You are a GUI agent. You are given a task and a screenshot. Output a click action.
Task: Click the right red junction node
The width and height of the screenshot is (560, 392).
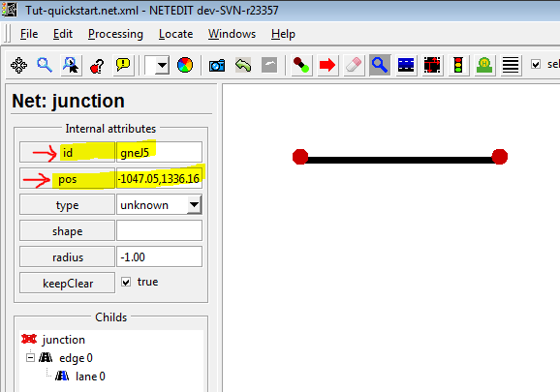point(499,157)
